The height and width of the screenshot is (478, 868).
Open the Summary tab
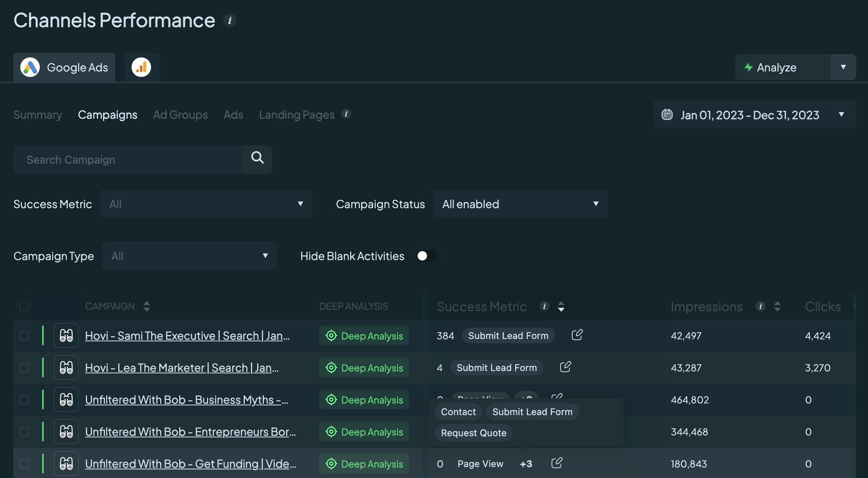38,114
